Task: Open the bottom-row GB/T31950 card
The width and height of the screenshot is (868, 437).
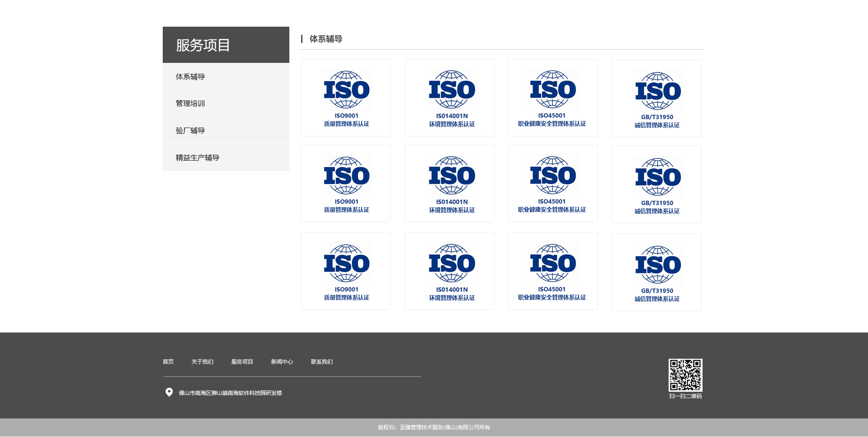Action: pos(656,272)
